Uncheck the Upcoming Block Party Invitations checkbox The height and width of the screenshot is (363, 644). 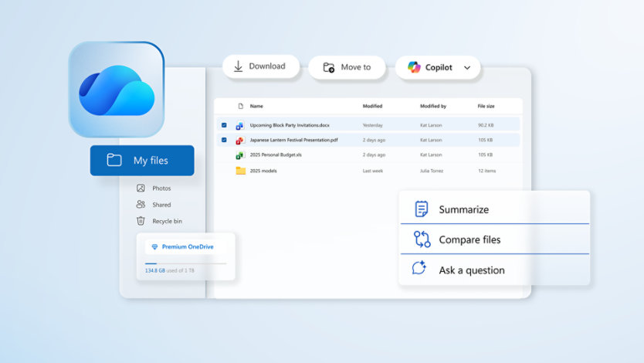(x=224, y=125)
